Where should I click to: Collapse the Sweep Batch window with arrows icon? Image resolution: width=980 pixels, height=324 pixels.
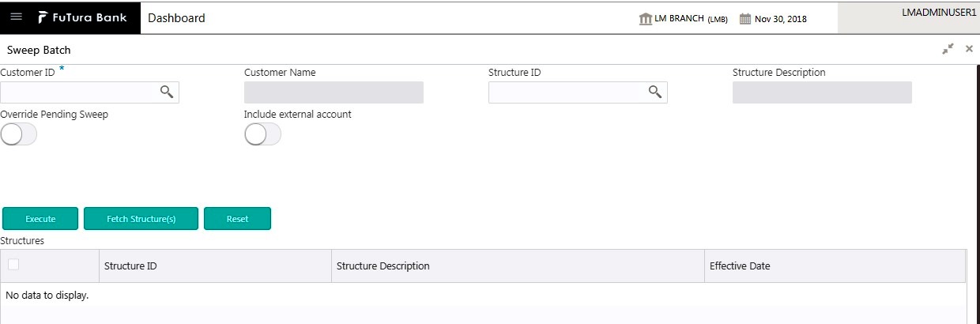click(948, 49)
